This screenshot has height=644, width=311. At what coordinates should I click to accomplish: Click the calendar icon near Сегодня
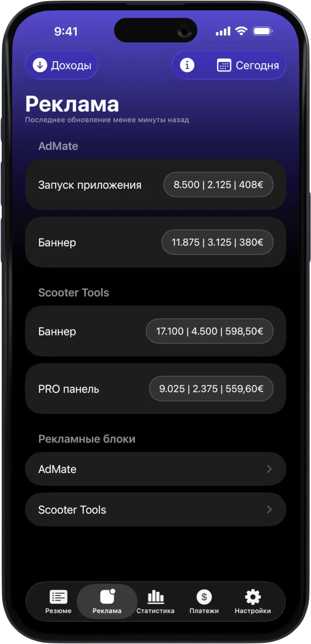[x=224, y=66]
